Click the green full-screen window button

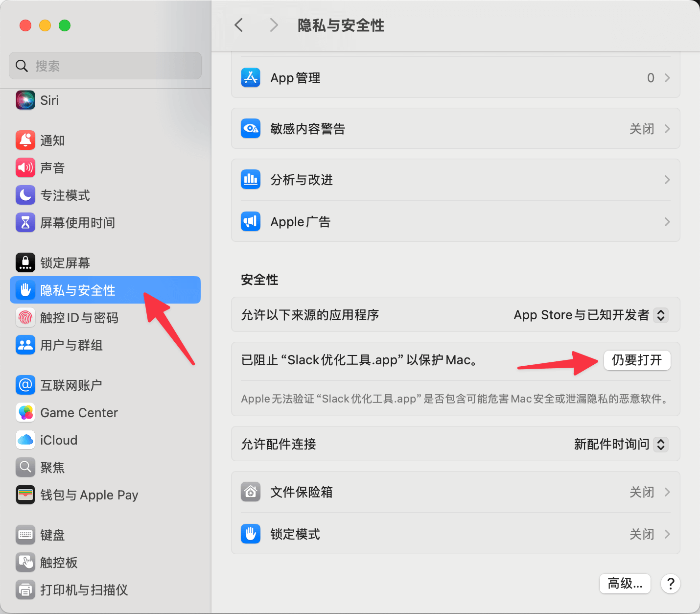point(65,25)
